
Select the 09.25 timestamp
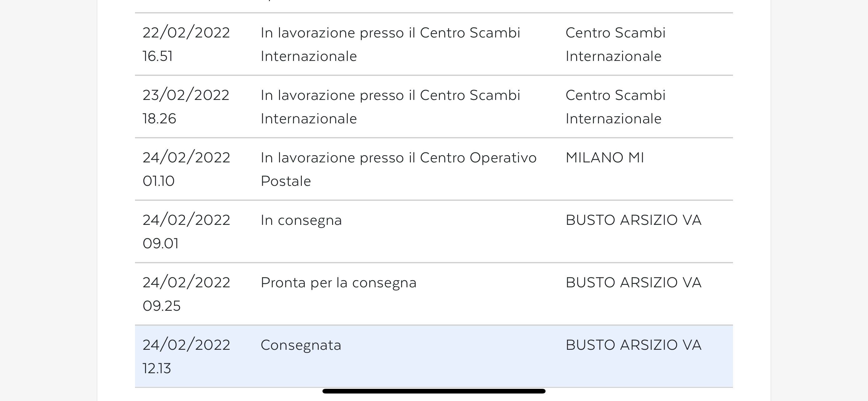(x=162, y=306)
